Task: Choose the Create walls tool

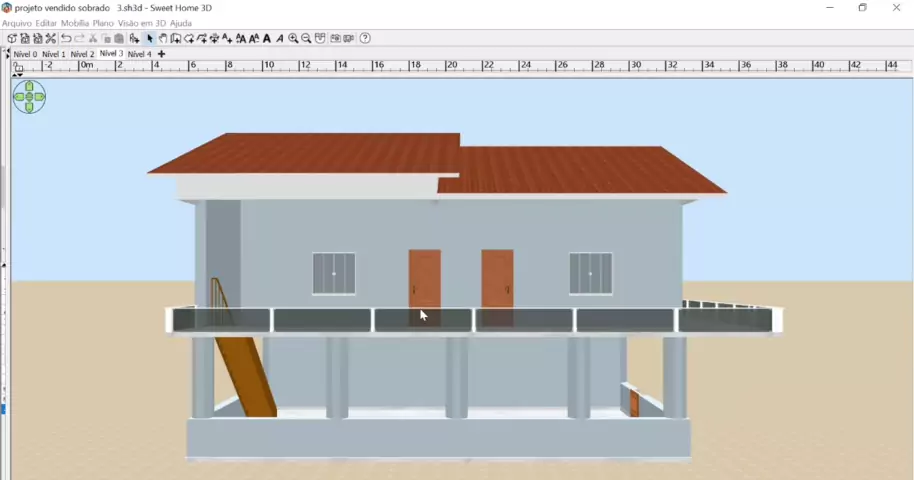Action: click(176, 39)
